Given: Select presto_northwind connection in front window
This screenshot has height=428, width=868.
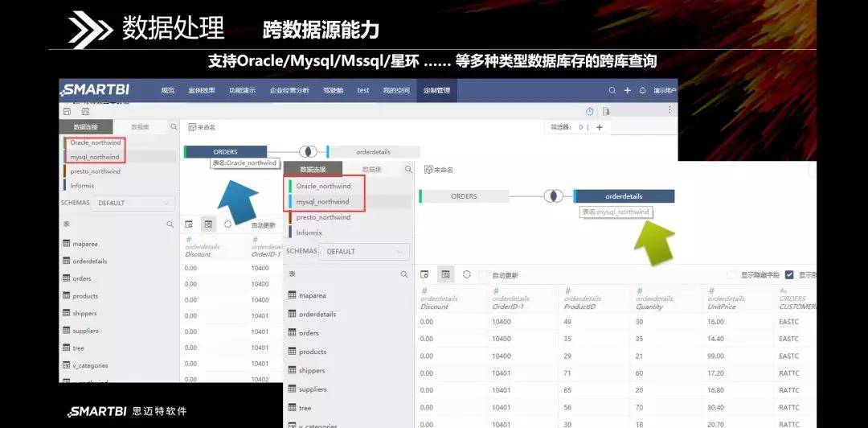Looking at the screenshot, I should pyautogui.click(x=324, y=217).
